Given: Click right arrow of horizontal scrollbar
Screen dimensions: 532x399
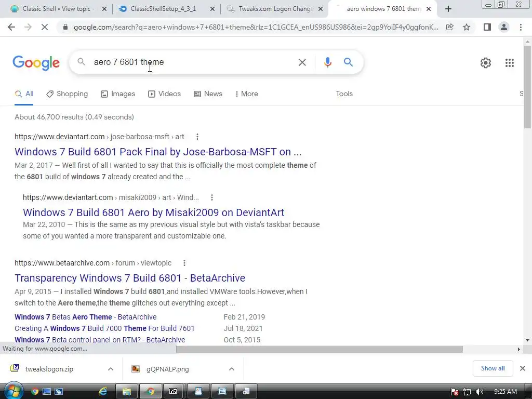Looking at the screenshot, I should click(x=518, y=349).
